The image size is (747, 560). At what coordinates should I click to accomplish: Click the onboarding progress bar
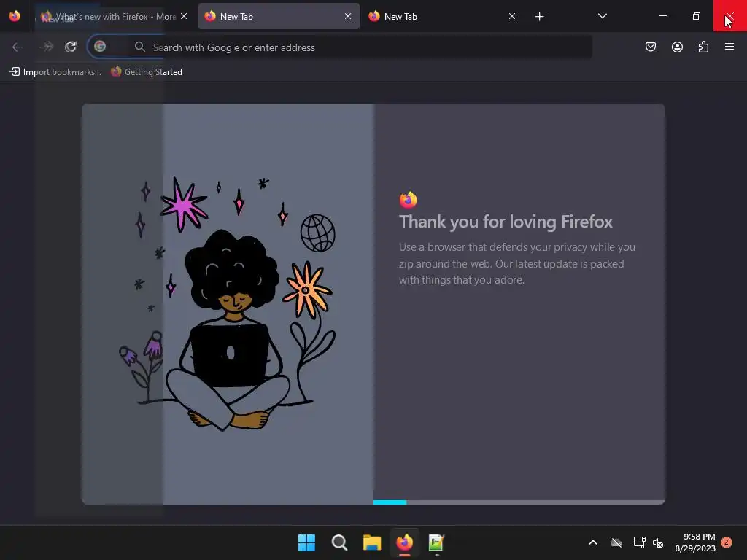519,502
